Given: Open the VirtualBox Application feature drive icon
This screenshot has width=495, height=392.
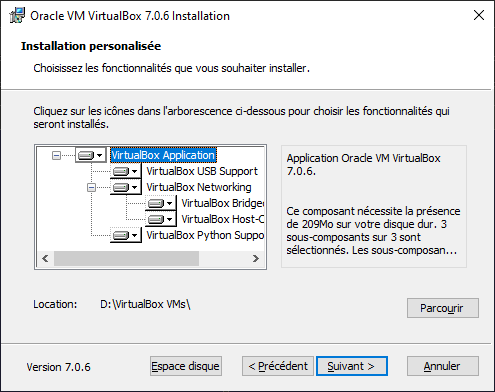Looking at the screenshot, I should 91,155.
